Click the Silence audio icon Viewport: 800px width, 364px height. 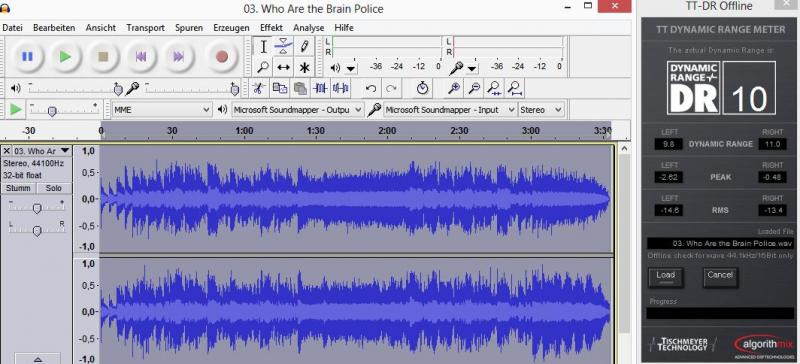340,88
